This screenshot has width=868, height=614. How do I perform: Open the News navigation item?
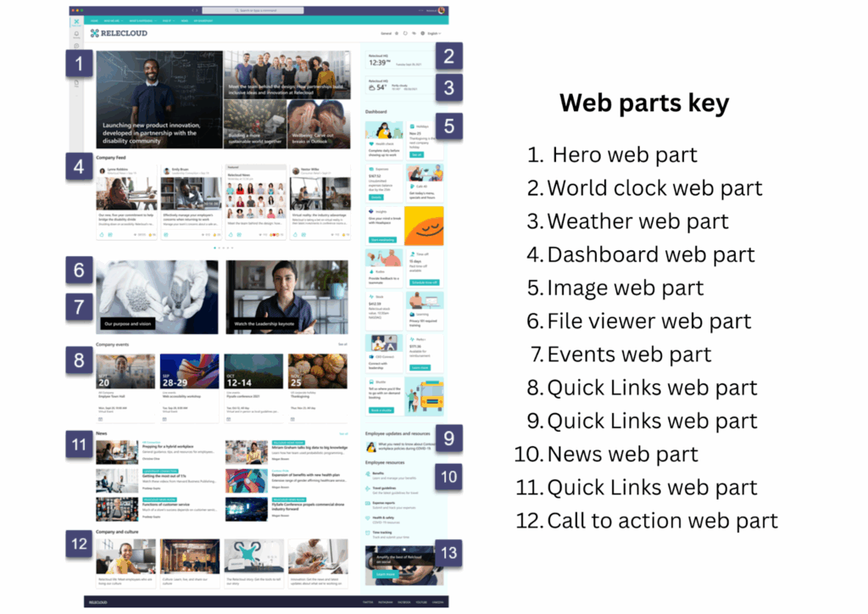pyautogui.click(x=184, y=20)
